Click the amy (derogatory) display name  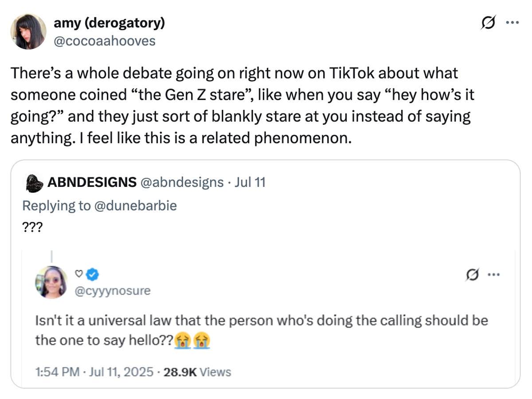point(109,23)
